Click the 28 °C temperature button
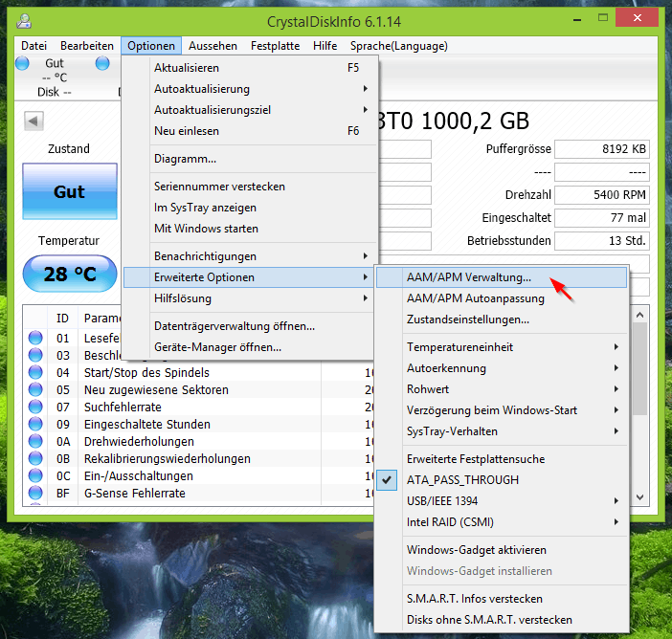Viewport: 672px width, 639px height. coord(70,274)
